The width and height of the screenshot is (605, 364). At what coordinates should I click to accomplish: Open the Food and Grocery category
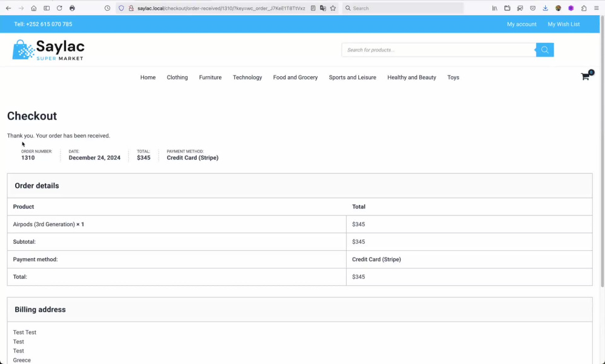click(x=296, y=77)
